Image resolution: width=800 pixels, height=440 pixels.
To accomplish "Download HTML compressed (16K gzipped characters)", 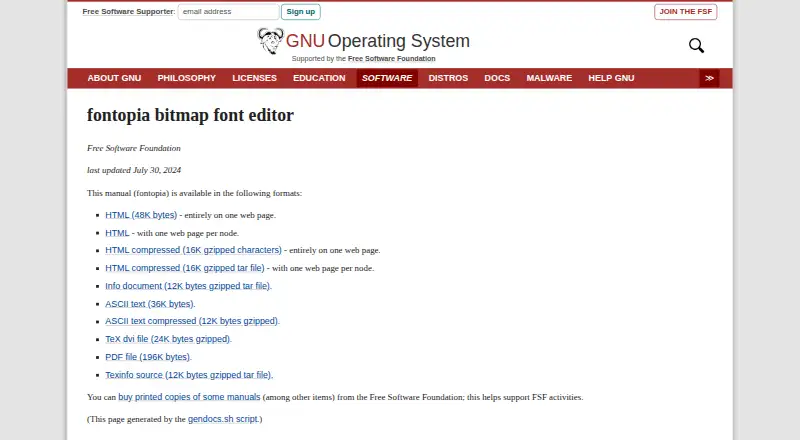I will point(193,250).
